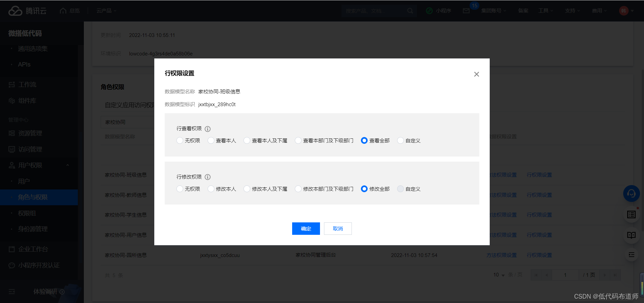Screen dimensions: 644x303
Task: Click the 小程序开发认证 sidebar icon
Action: 12,265
